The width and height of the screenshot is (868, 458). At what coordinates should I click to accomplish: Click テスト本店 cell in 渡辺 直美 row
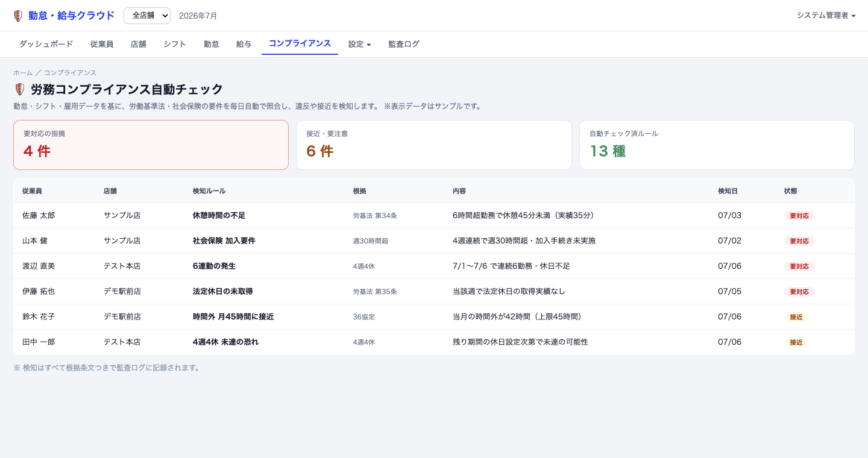[x=122, y=266]
